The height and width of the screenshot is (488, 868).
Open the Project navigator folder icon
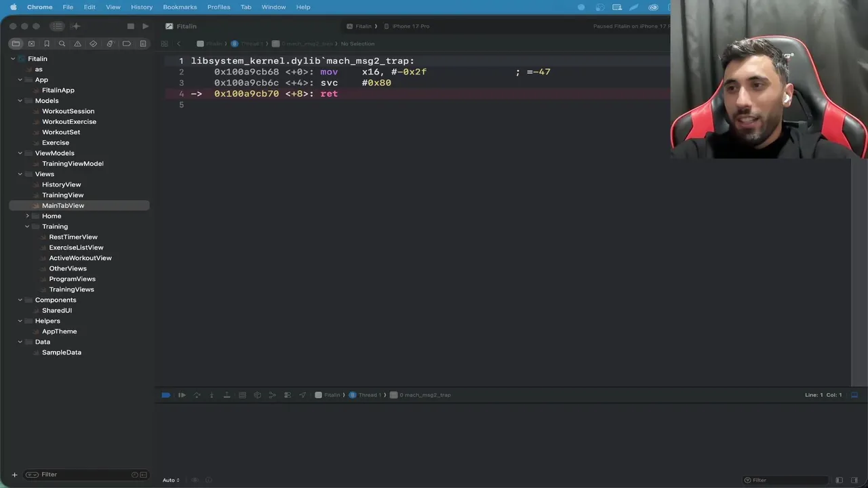[x=16, y=43]
